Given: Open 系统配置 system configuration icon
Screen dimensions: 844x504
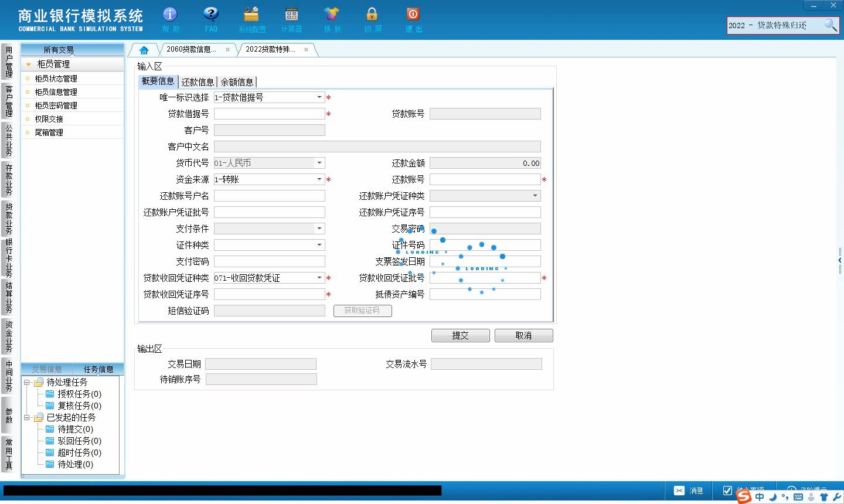Looking at the screenshot, I should [x=251, y=15].
